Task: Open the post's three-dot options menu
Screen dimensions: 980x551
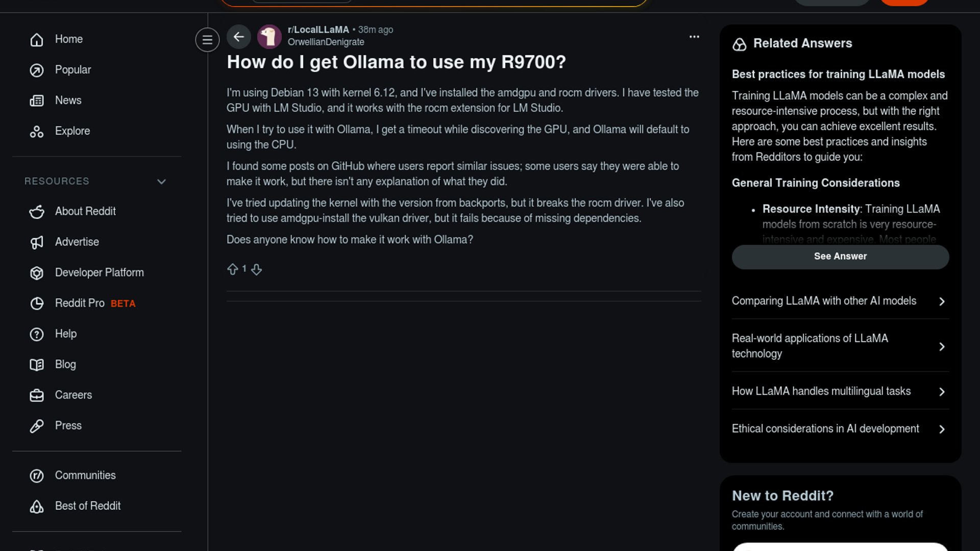Action: pos(694,37)
